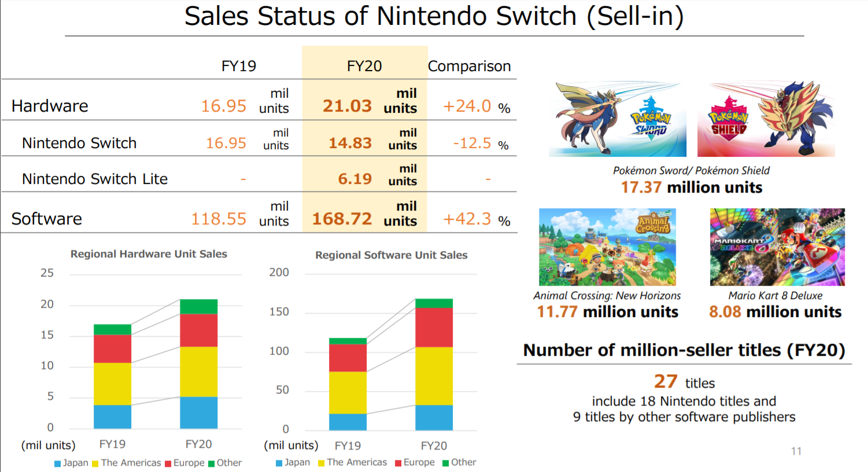Click the blue Japan legend swatch under hardware chart

coord(57,463)
